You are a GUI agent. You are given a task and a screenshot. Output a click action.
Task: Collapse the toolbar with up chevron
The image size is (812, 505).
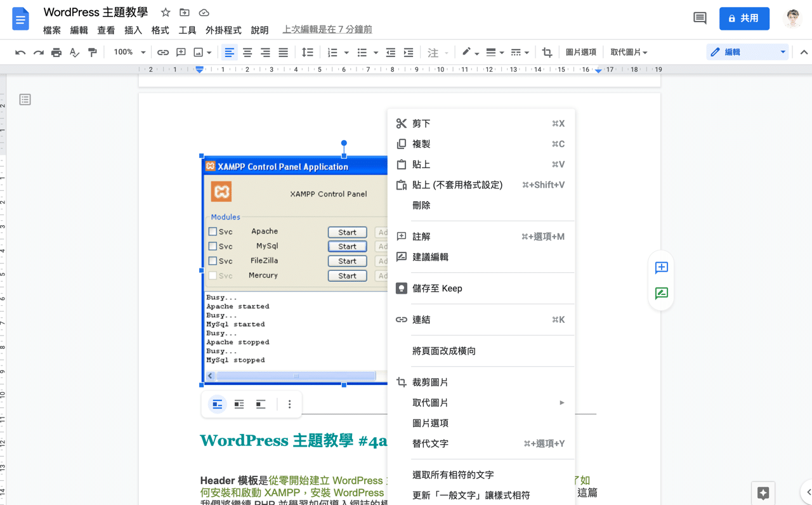pos(804,53)
